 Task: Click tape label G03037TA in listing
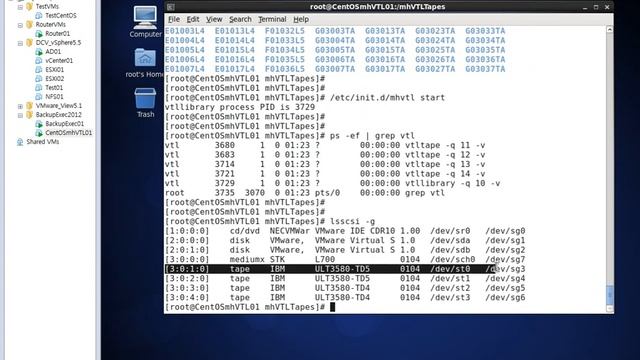485,69
